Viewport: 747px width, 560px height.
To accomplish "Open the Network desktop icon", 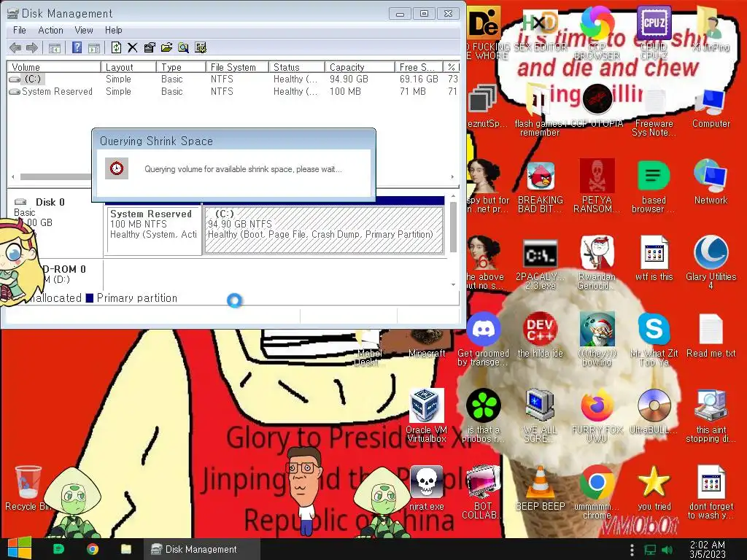I will coord(711,182).
